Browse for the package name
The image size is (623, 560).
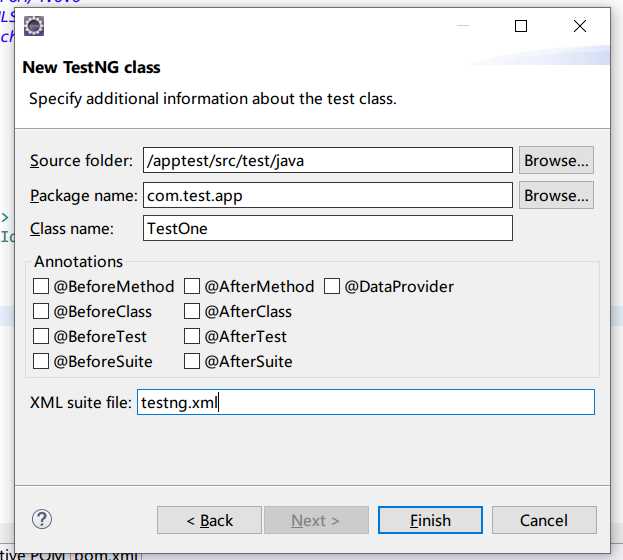[556, 195]
